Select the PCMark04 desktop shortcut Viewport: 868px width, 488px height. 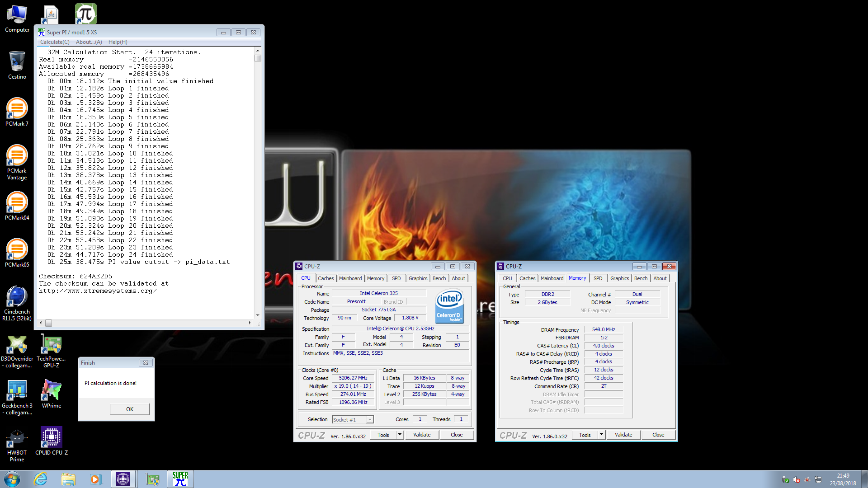click(17, 206)
